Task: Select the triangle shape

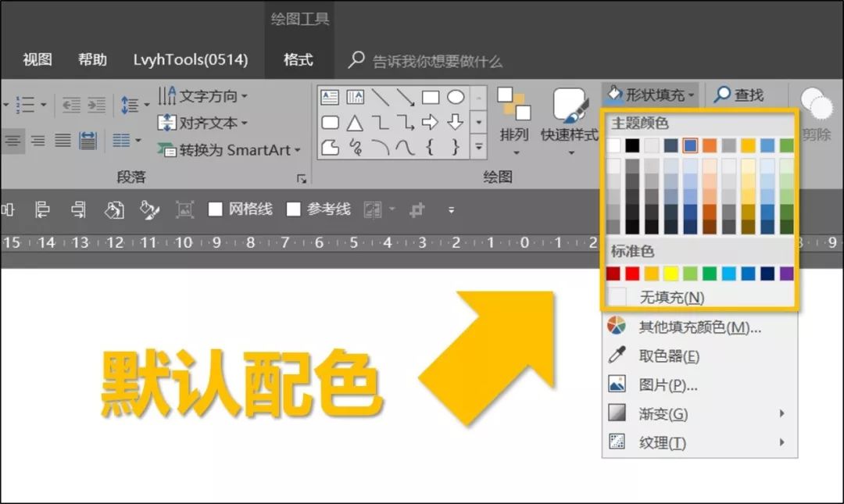Action: [355, 123]
